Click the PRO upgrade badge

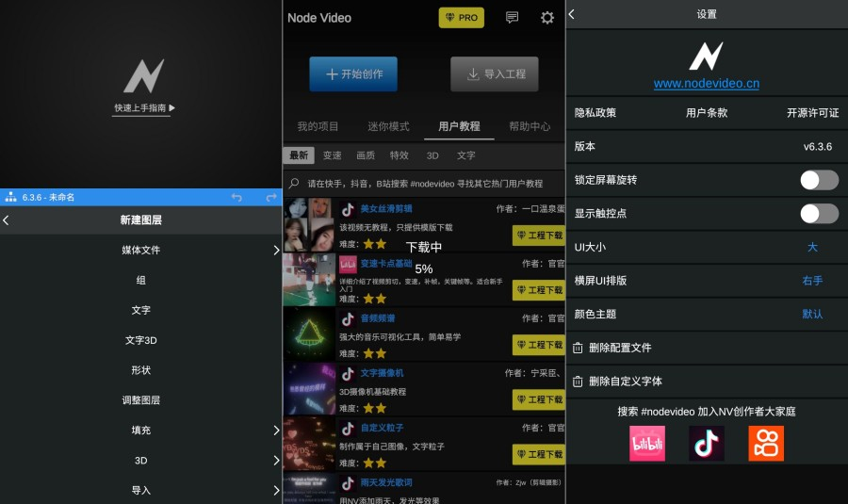pyautogui.click(x=462, y=17)
